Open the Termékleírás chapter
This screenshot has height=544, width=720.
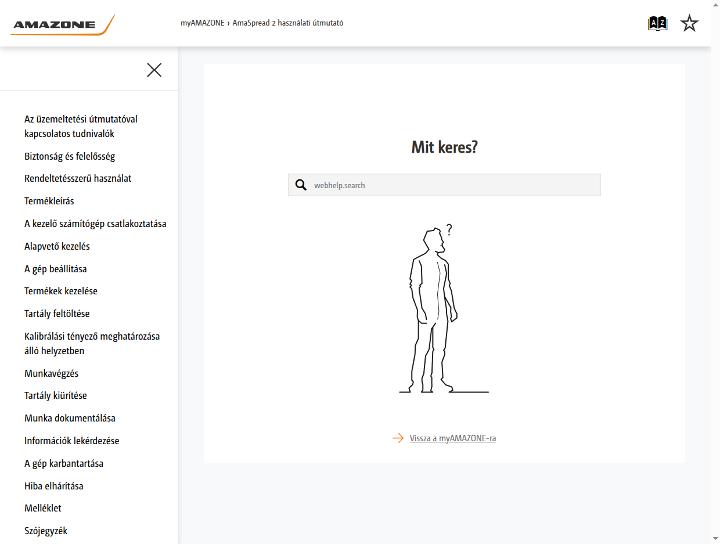tap(49, 201)
